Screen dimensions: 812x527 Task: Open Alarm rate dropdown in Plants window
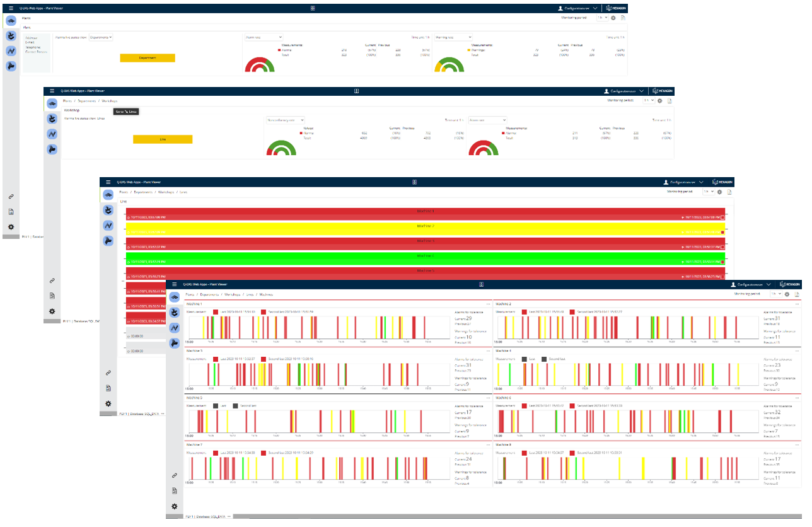[264, 38]
